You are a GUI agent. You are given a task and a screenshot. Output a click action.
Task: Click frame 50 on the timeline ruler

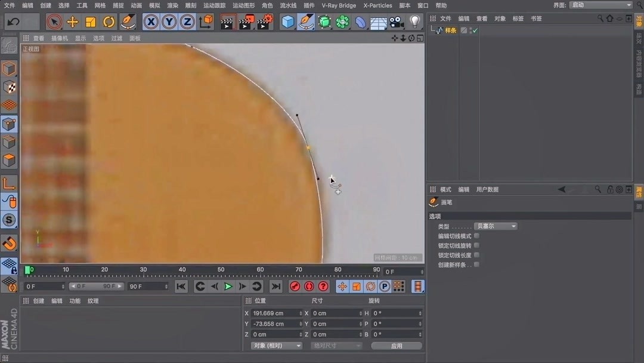click(221, 270)
